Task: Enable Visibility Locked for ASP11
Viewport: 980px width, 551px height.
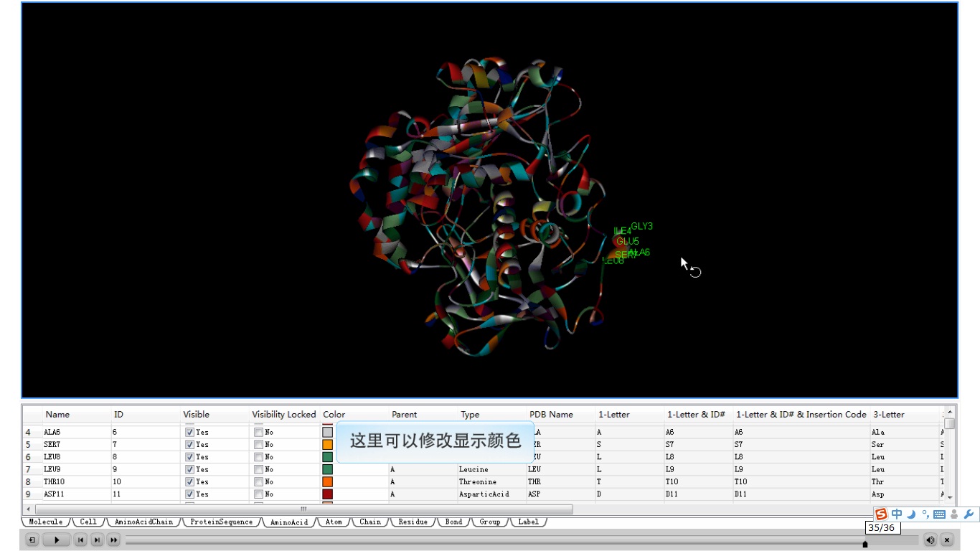Action: (x=258, y=494)
